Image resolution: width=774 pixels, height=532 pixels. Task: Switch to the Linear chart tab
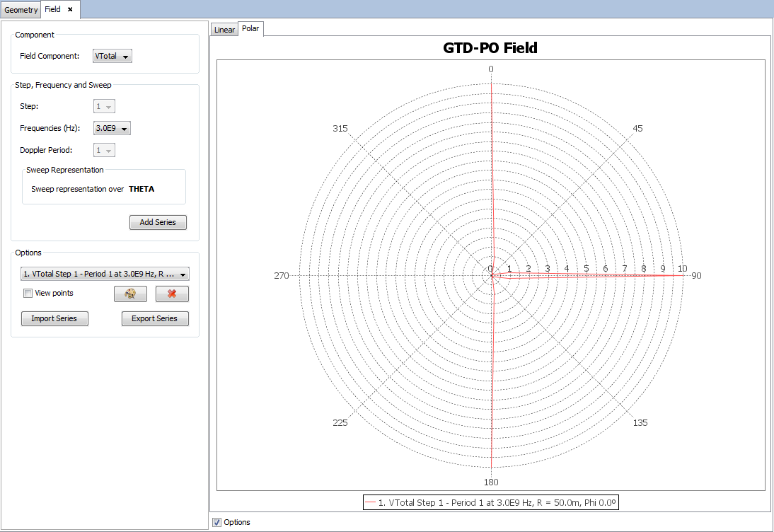click(224, 30)
